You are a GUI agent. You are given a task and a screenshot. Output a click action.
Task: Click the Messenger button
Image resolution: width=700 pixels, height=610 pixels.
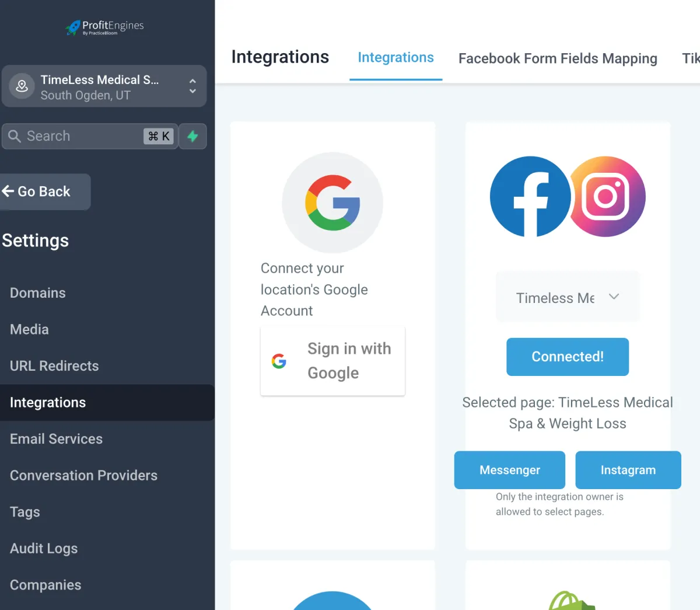coord(510,470)
